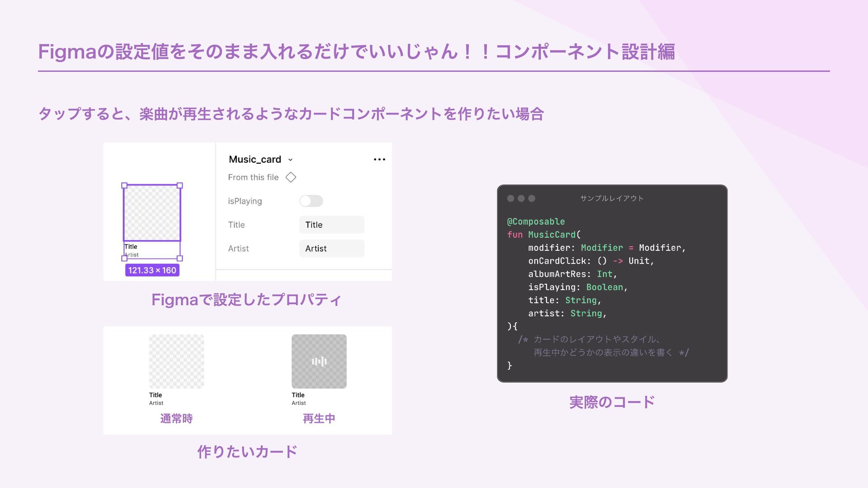Click the @Composable annotation line
The image size is (868, 488).
[x=536, y=221]
